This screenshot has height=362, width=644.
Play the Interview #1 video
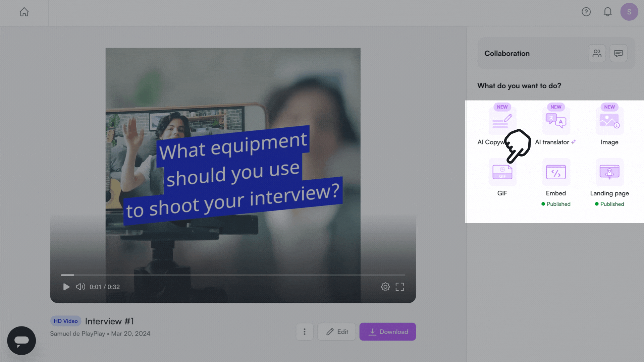[66, 287]
